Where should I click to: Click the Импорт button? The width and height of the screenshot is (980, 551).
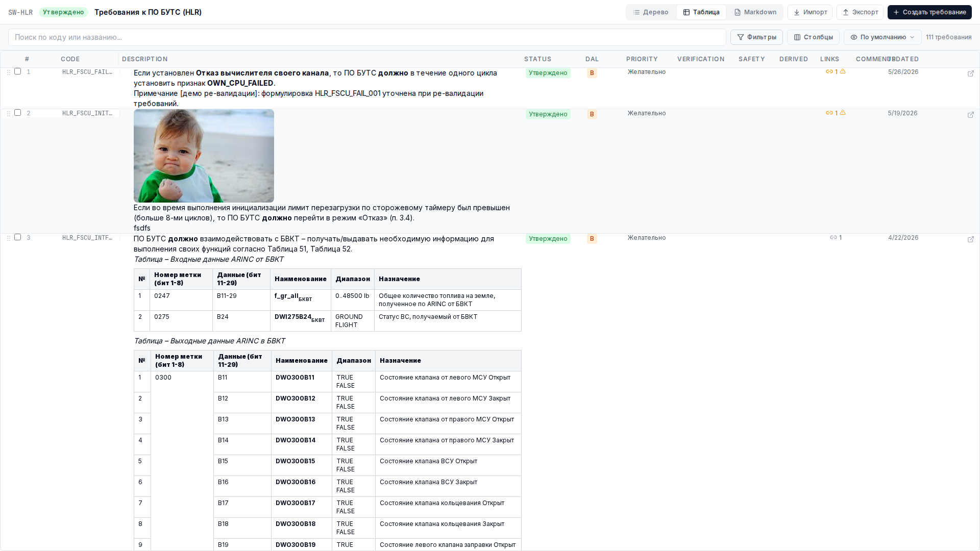point(810,12)
